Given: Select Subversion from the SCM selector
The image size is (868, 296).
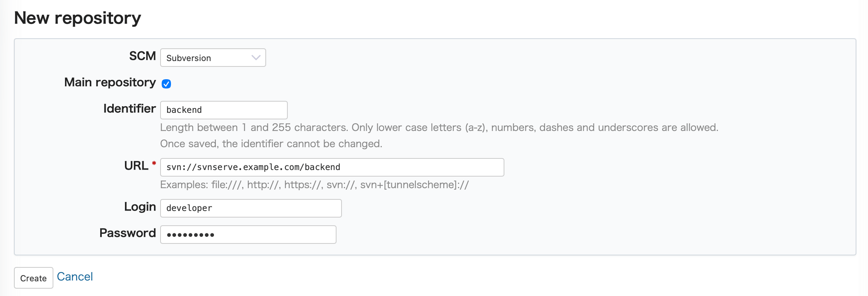Looking at the screenshot, I should pyautogui.click(x=213, y=58).
